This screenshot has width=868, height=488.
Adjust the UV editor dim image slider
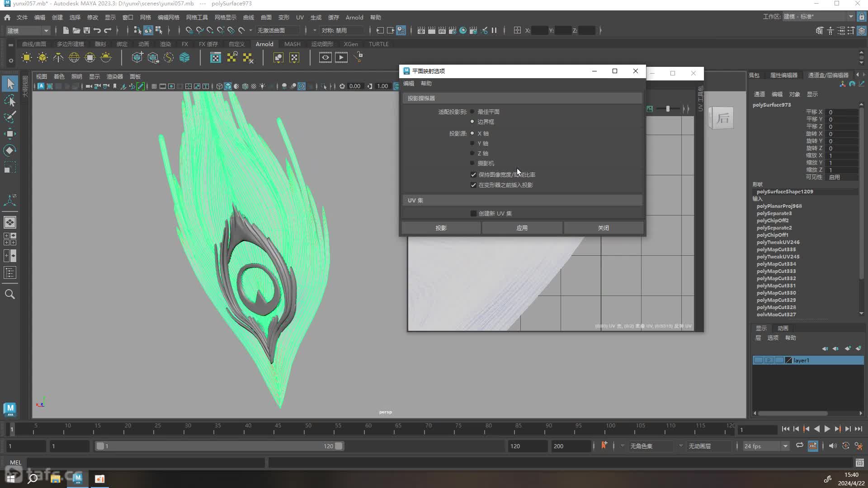coord(668,108)
